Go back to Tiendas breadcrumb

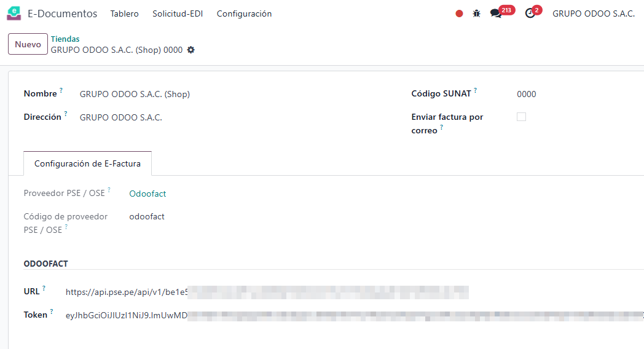(x=65, y=39)
